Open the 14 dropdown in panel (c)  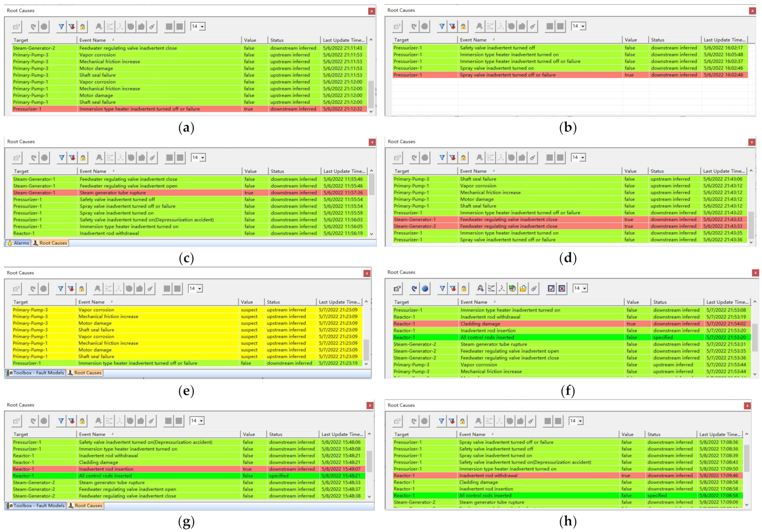click(x=202, y=157)
